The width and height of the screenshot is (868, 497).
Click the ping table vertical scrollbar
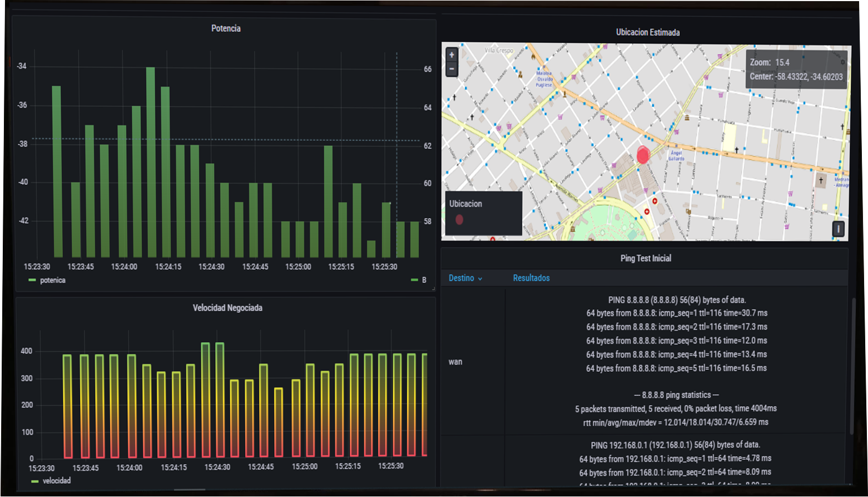pos(851,365)
